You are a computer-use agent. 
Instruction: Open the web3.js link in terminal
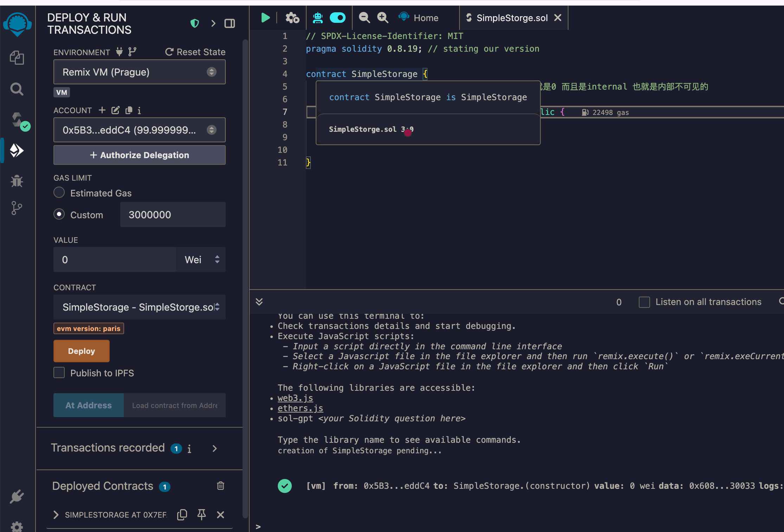coord(295,398)
